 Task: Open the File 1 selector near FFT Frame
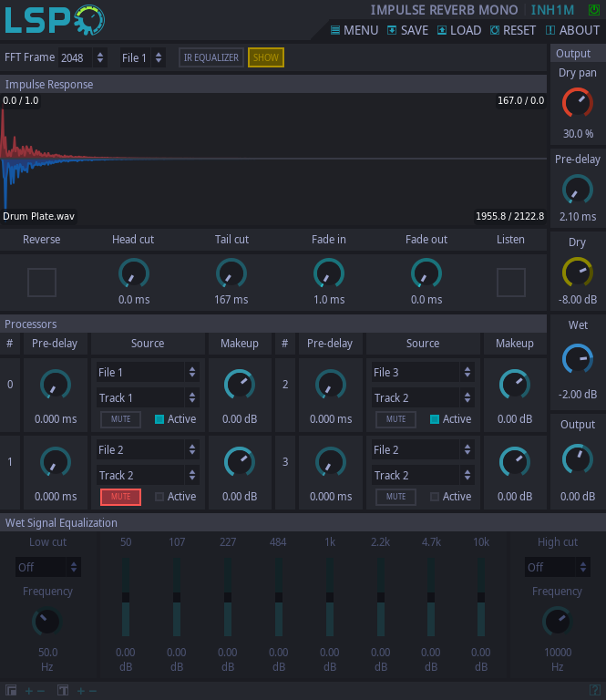(143, 57)
